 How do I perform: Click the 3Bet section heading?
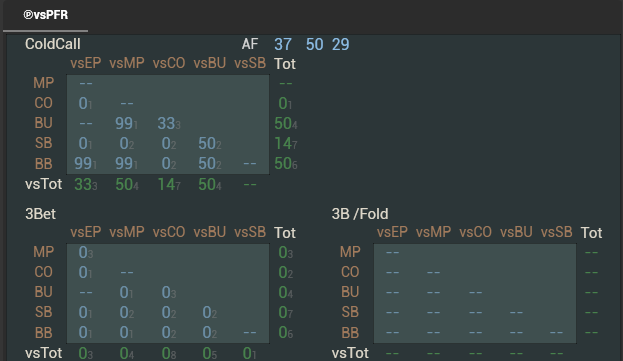tap(40, 214)
